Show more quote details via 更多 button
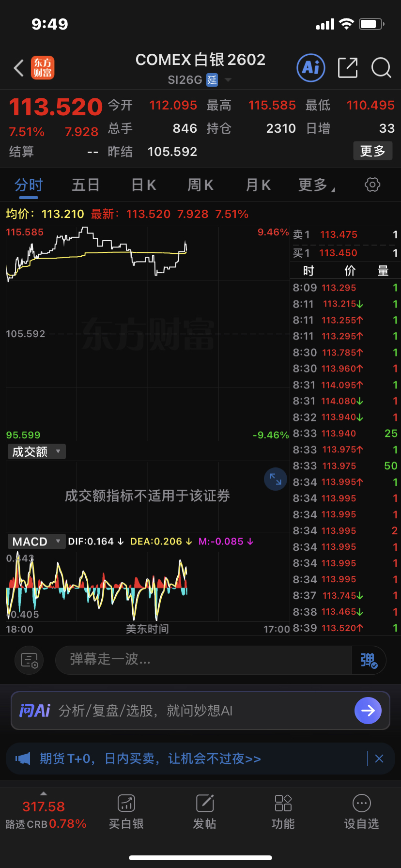 [x=372, y=151]
